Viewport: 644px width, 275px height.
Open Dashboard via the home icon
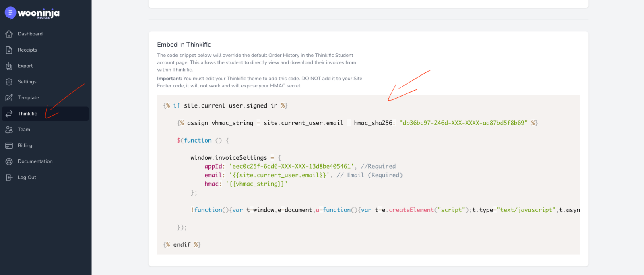tap(9, 34)
